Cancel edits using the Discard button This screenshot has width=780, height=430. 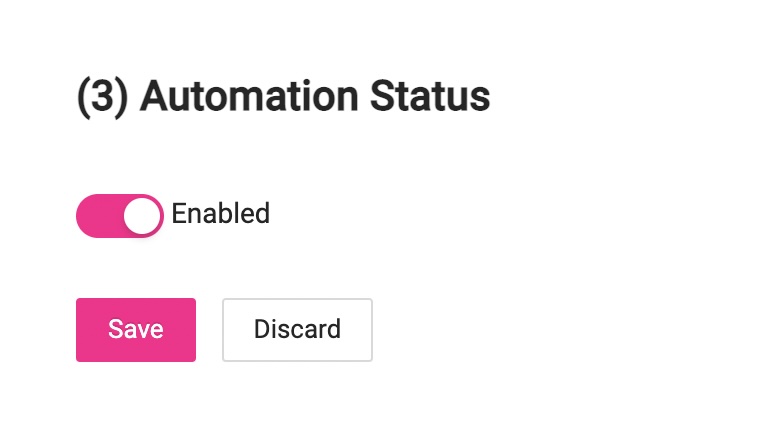click(x=297, y=329)
